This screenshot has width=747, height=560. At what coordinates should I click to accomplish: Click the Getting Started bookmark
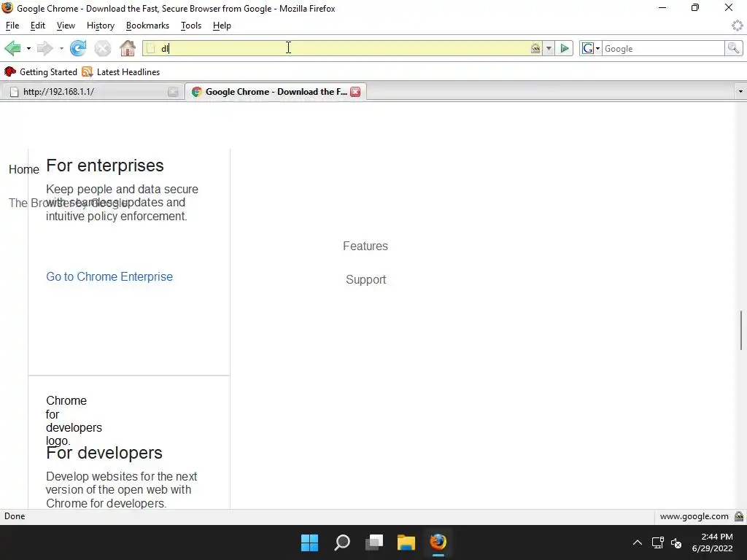click(41, 72)
